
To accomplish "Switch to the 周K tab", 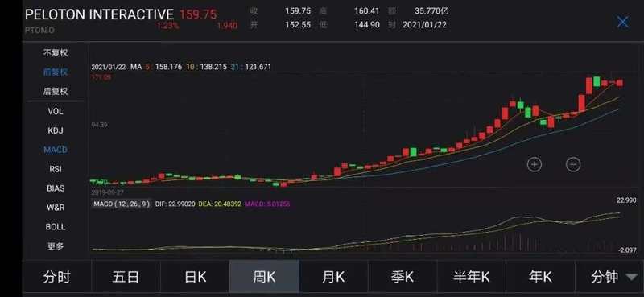I will (x=264, y=278).
